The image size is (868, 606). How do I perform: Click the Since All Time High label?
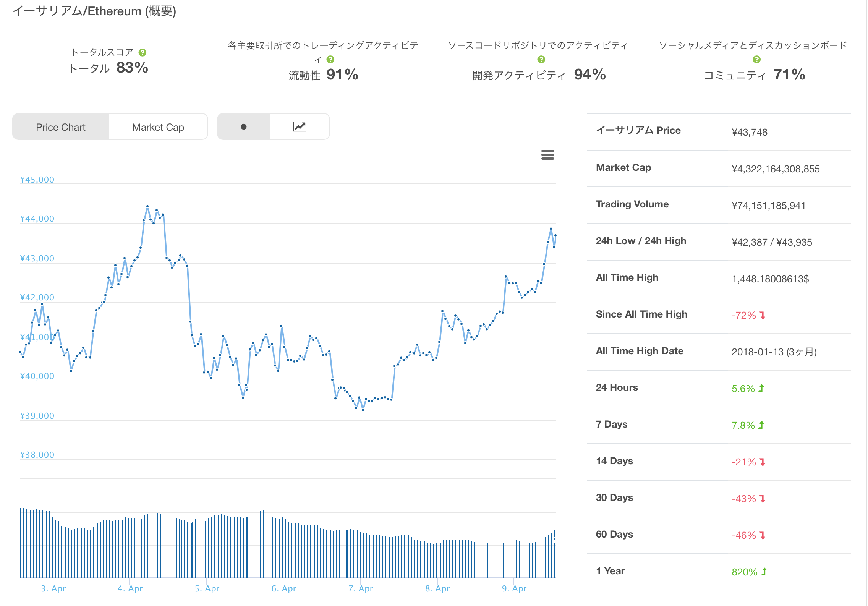[x=641, y=314]
